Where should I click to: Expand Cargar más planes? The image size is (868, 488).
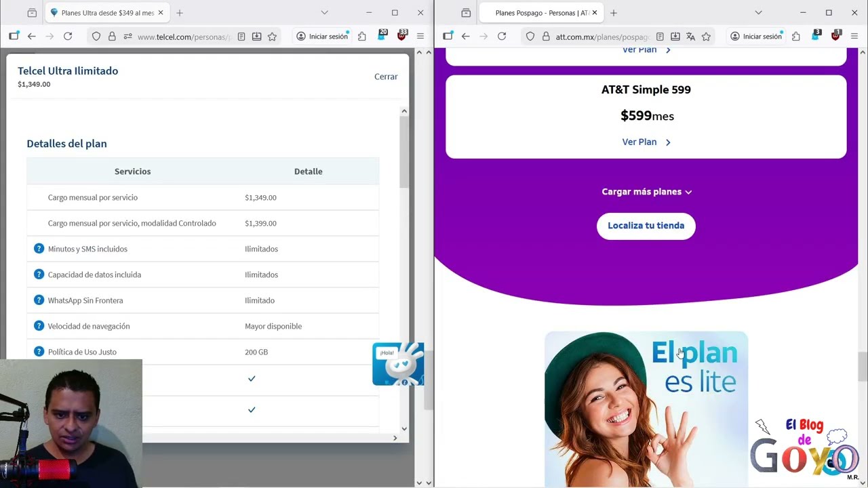pos(646,192)
